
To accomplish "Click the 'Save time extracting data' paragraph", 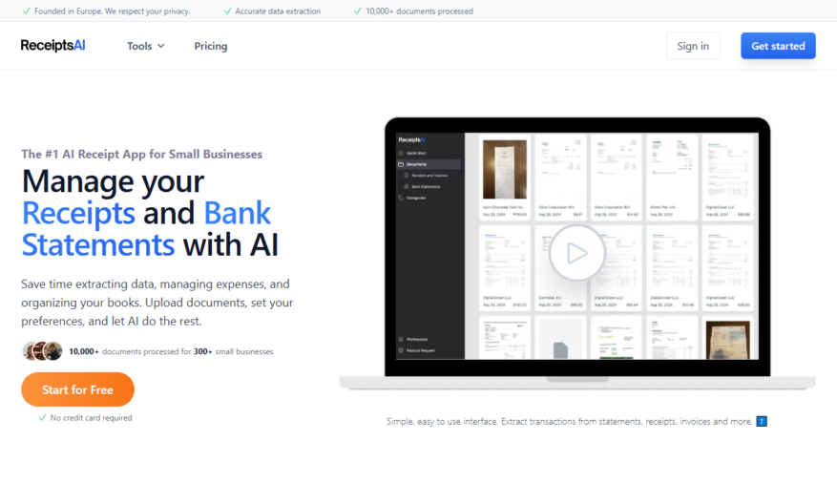I will [x=157, y=303].
